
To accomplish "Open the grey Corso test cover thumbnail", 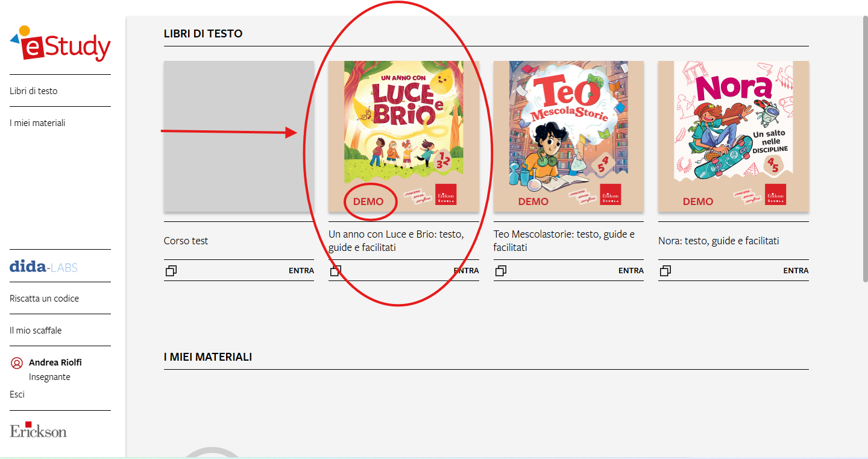I will [239, 136].
